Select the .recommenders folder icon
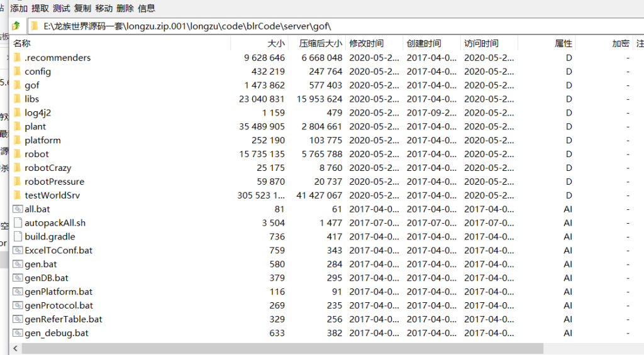Screen dimensions: 644x355 (x=17, y=57)
